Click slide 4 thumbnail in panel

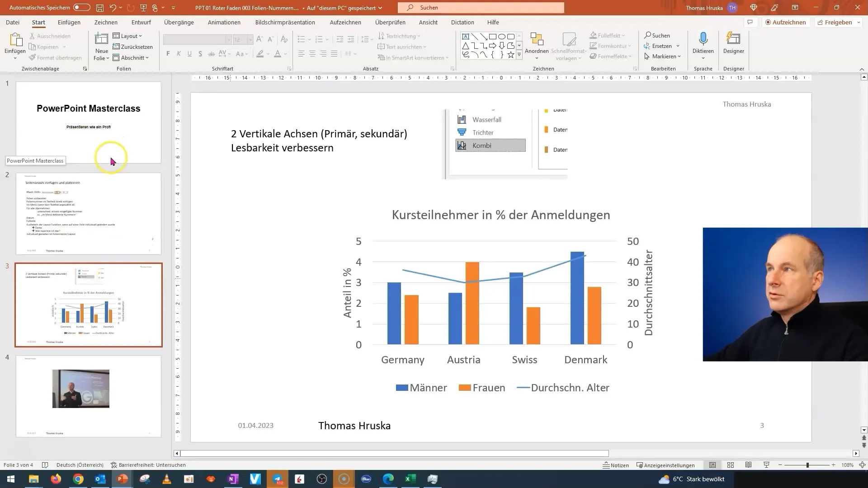click(88, 394)
